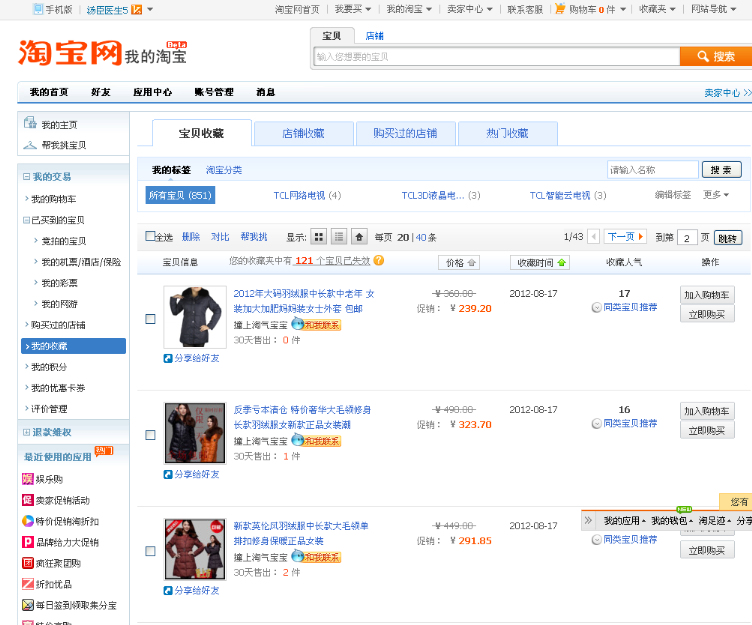Sort by 收藏时间 column button
The width and height of the screenshot is (752, 625).
tap(540, 262)
